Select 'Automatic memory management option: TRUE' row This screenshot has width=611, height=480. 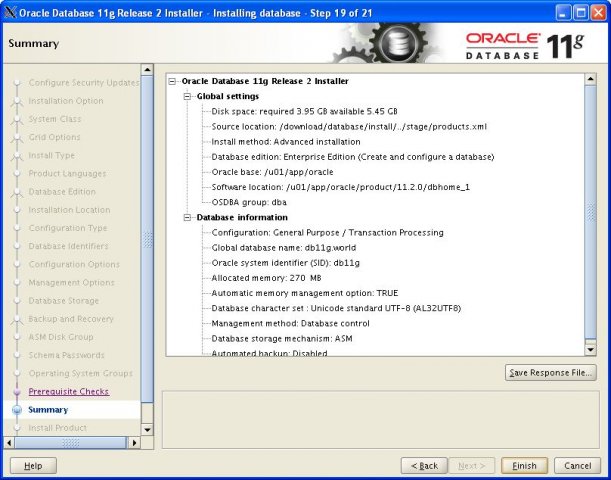click(305, 293)
